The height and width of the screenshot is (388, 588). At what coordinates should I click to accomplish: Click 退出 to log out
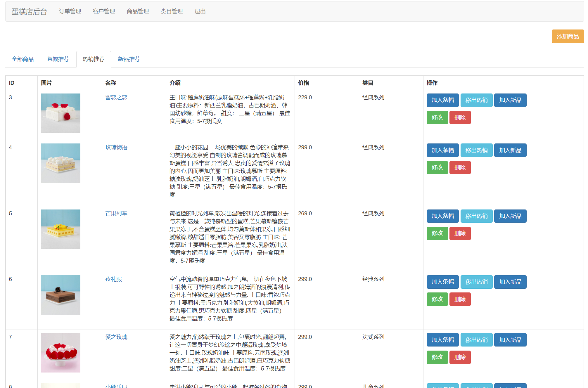click(200, 11)
